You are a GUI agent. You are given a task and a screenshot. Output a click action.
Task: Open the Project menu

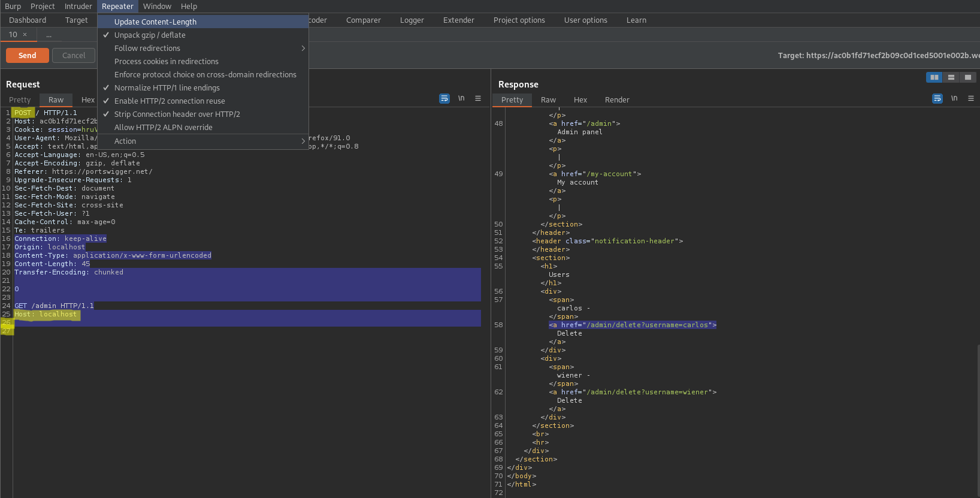[43, 6]
